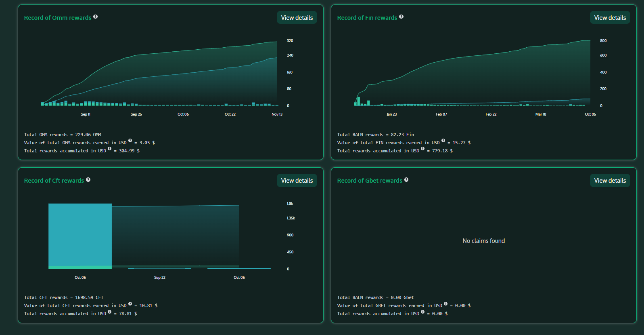The width and height of the screenshot is (644, 335).
Task: Open View details for Omm rewards
Action: point(297,18)
